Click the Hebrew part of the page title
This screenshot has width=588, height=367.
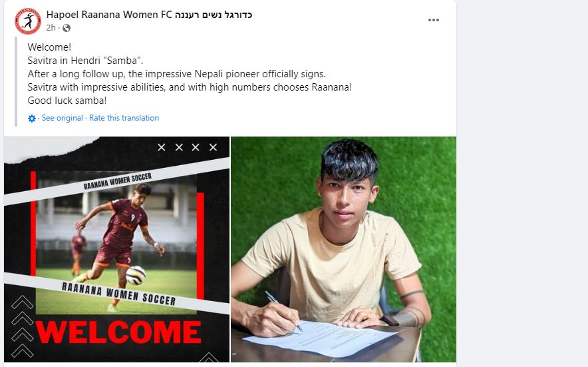pos(214,15)
